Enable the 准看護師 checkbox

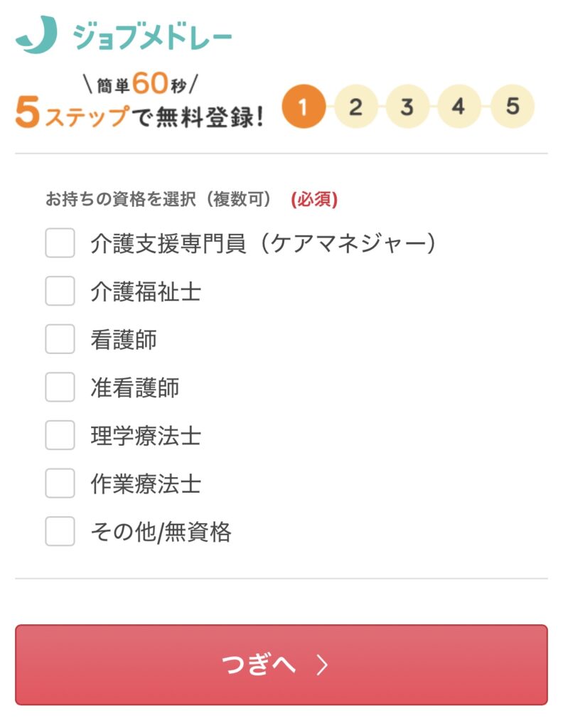tap(60, 387)
